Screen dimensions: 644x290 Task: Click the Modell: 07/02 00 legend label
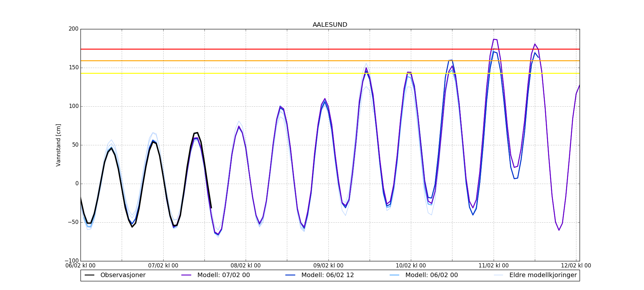click(x=223, y=275)
